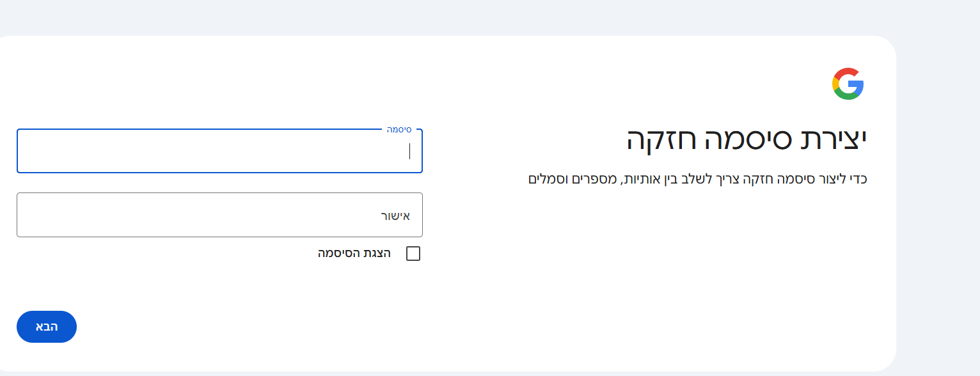The height and width of the screenshot is (376, 980).
Task: Click the הצגת הסיסמה label text
Action: click(355, 253)
